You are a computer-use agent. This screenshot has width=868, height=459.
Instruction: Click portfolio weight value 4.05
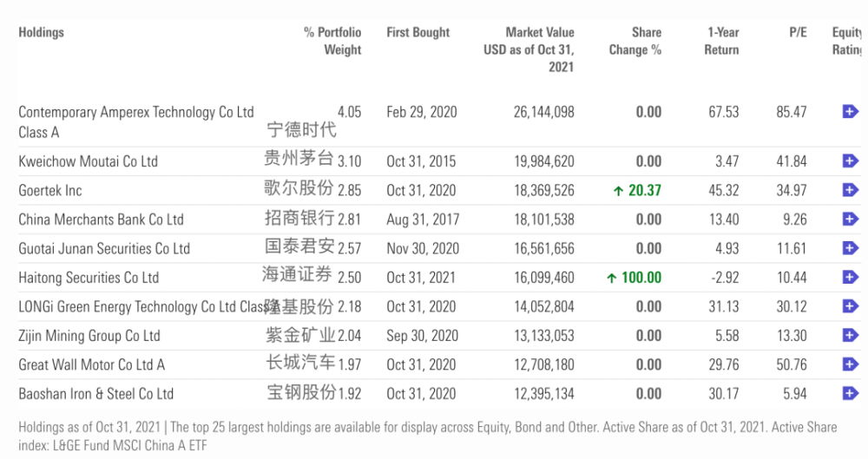click(x=349, y=113)
